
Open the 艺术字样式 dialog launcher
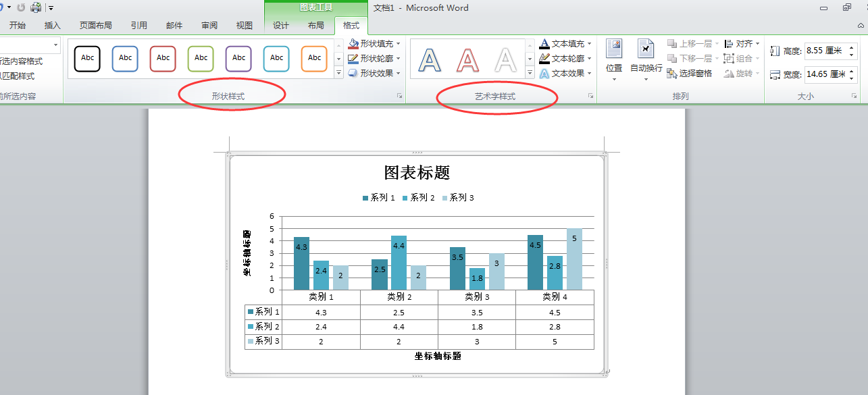click(x=590, y=97)
